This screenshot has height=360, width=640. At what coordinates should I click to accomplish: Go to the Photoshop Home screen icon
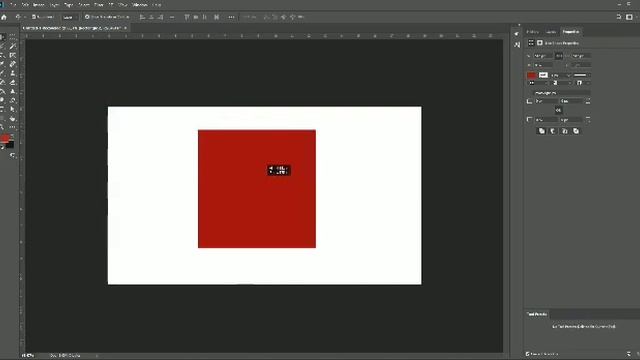pos(4,17)
